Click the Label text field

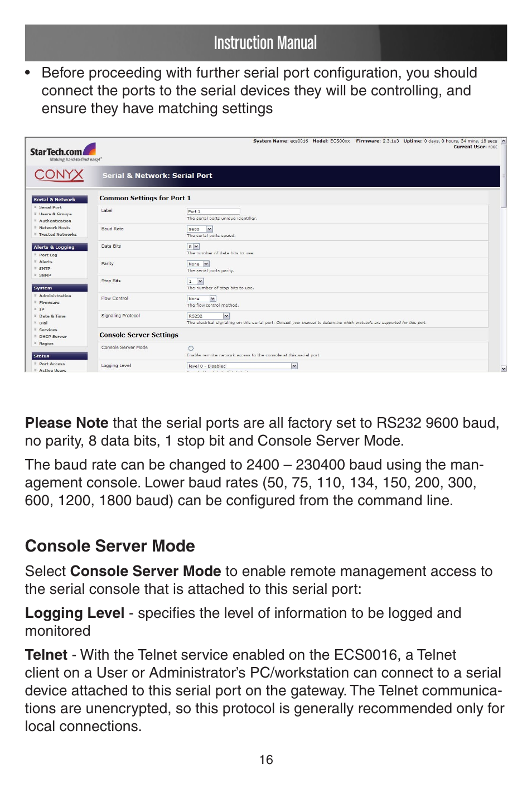213,211
